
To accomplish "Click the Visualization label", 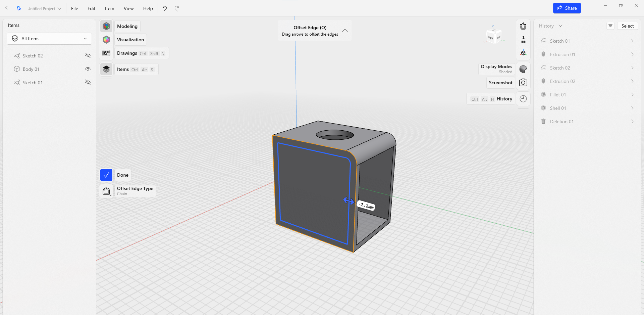I will point(130,40).
